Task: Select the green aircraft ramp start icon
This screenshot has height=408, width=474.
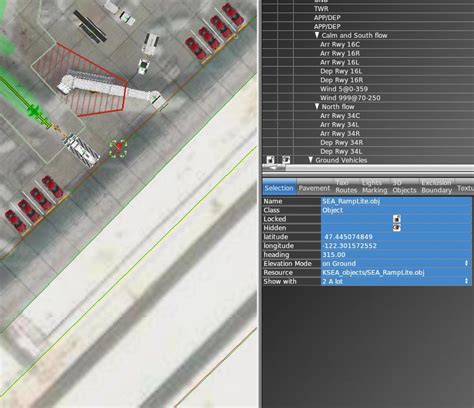Action: tap(33, 110)
